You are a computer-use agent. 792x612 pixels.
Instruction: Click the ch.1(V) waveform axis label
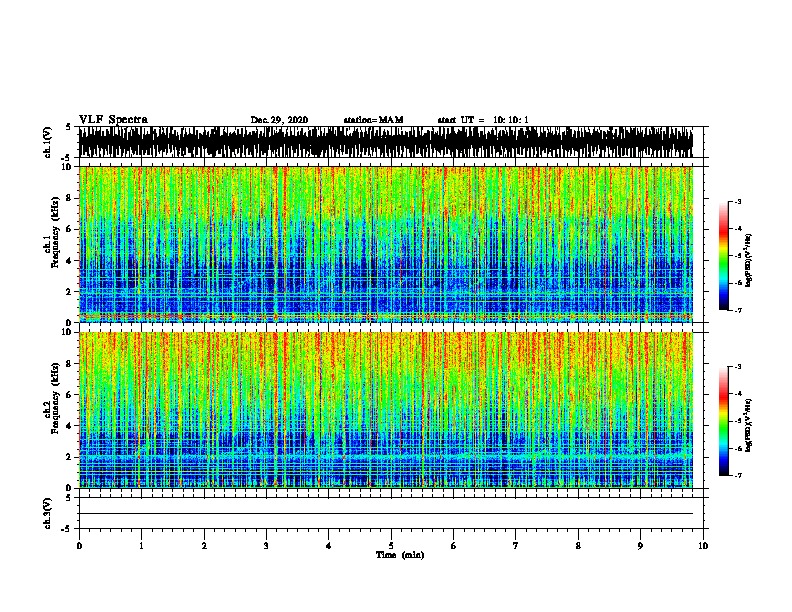[x=47, y=142]
